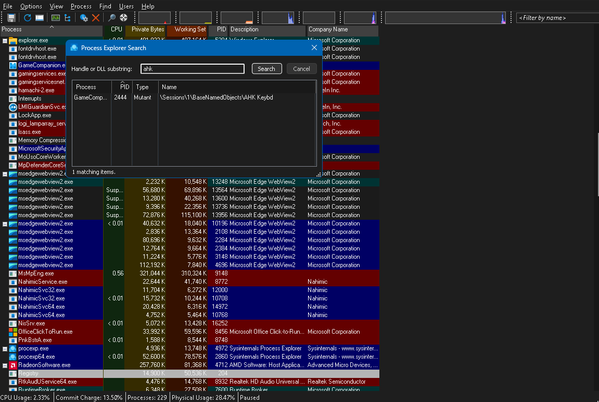Sort by Company Name column header
Image resolution: width=599 pixels, height=402 pixels.
click(x=343, y=29)
